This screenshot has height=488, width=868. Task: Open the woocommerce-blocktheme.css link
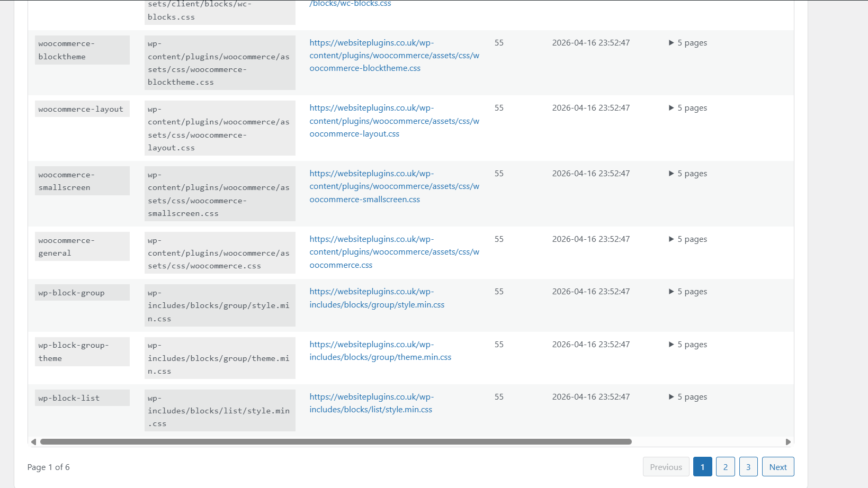(x=394, y=55)
